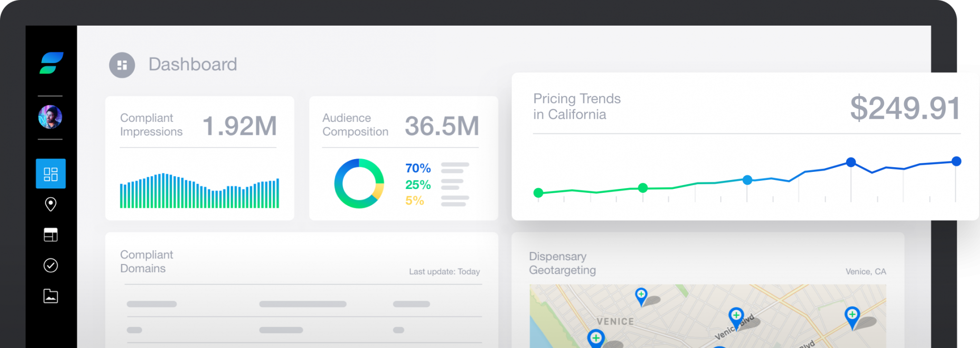The width and height of the screenshot is (980, 348).
Task: Click the Compliant Domains heading
Action: coord(147,262)
